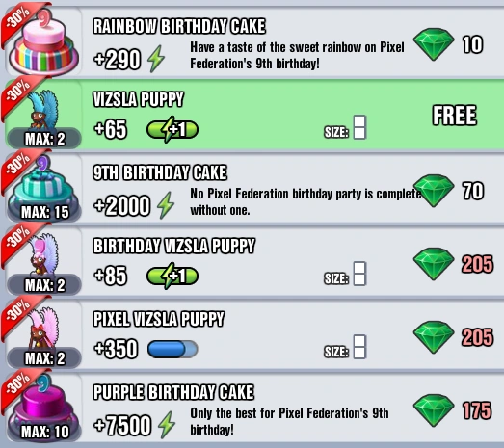Click the green gem beside price 175
Viewport: 504px width, 448px height.
tap(434, 410)
